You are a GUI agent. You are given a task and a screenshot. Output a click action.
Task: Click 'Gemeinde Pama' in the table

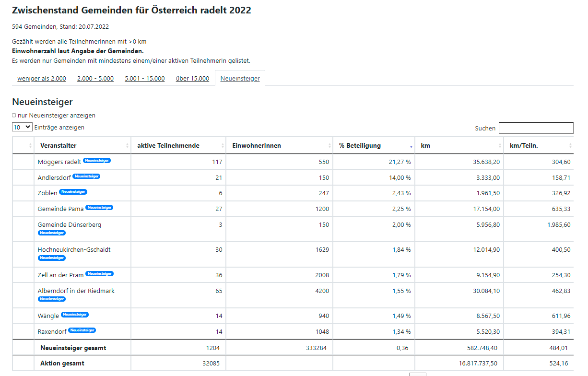tap(61, 209)
